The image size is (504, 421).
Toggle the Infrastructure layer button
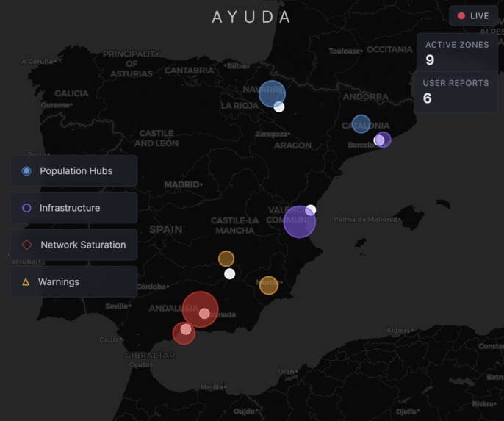tap(74, 208)
